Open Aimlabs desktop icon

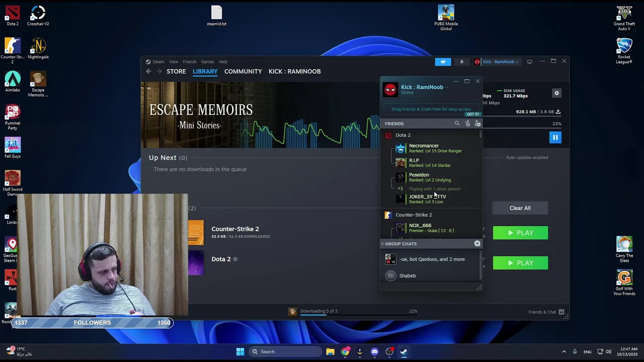click(x=13, y=81)
